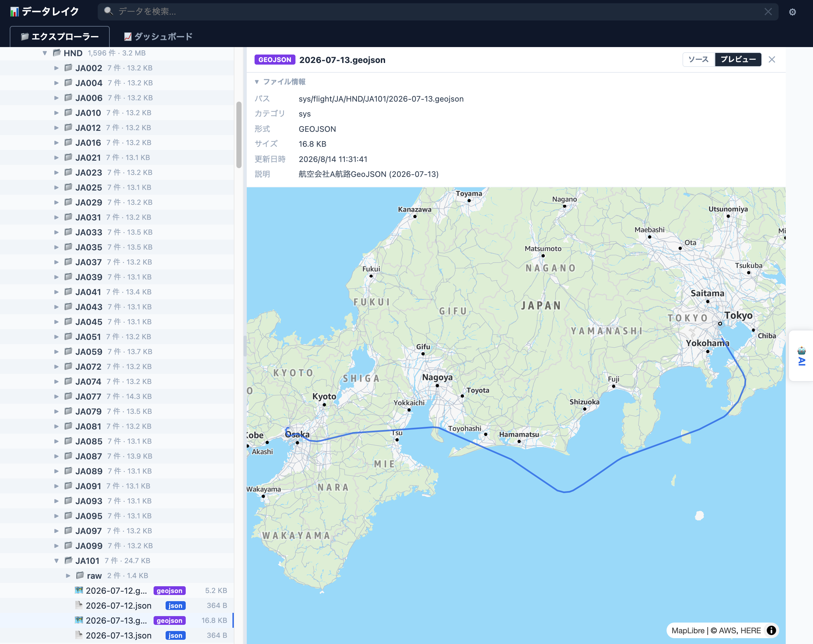Click the HND folder icon

point(56,53)
